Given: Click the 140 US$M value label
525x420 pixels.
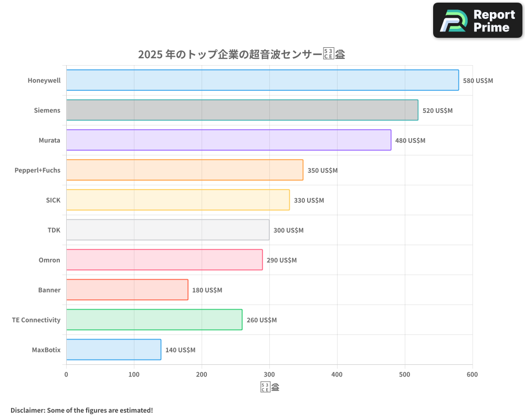Looking at the screenshot, I should point(181,350).
